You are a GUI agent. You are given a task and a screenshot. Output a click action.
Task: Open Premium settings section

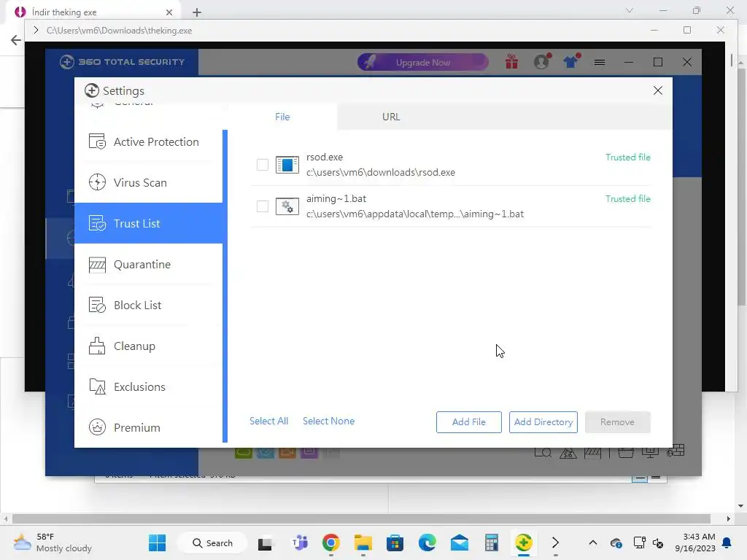click(x=149, y=427)
